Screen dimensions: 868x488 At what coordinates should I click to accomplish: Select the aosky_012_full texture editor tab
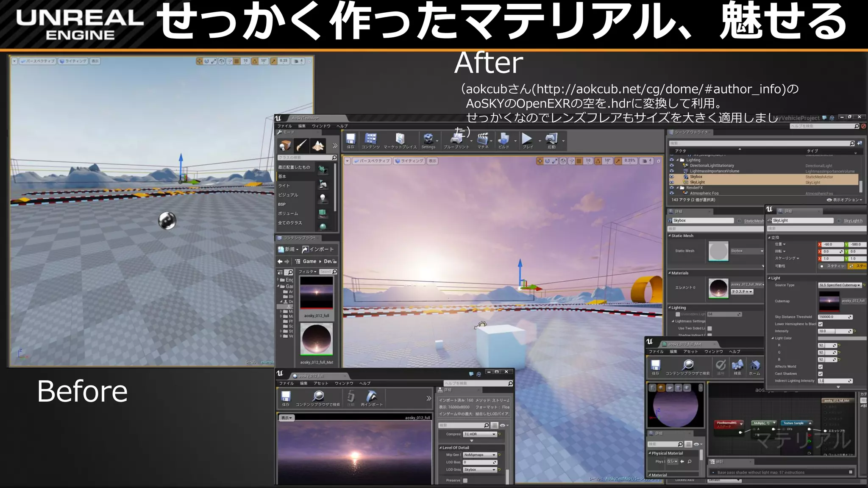319,376
